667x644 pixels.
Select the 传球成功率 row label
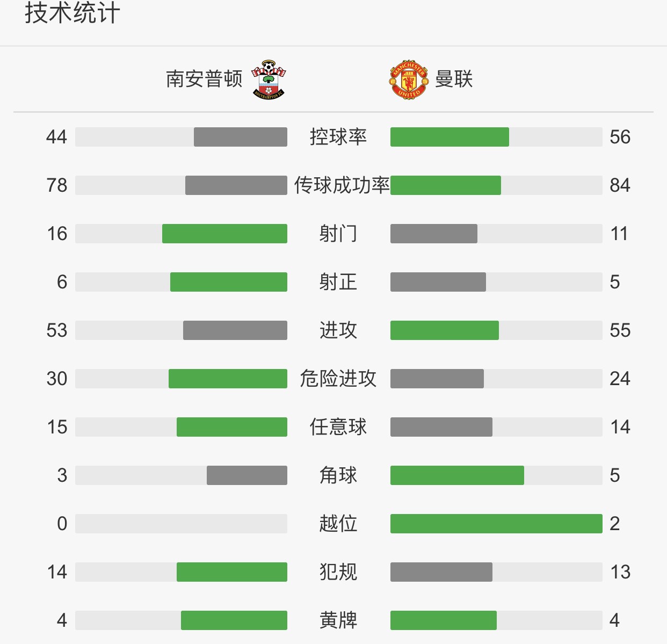click(342, 185)
